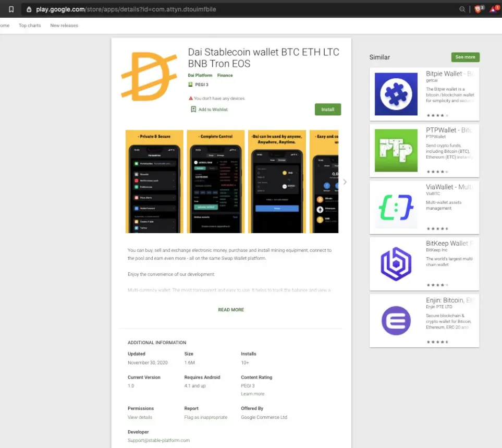Click the See more button in Similar

tap(465, 57)
